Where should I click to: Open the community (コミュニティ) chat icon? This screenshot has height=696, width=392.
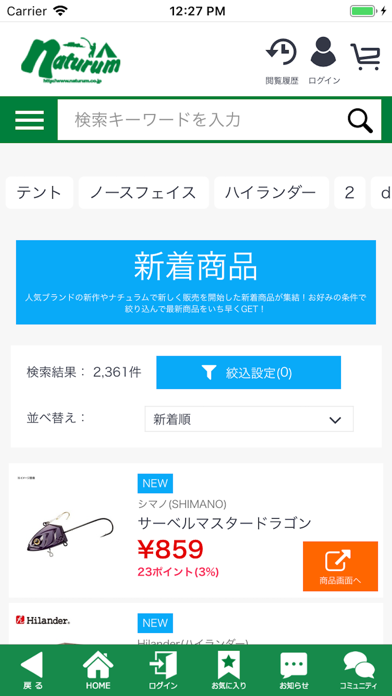pyautogui.click(x=359, y=670)
